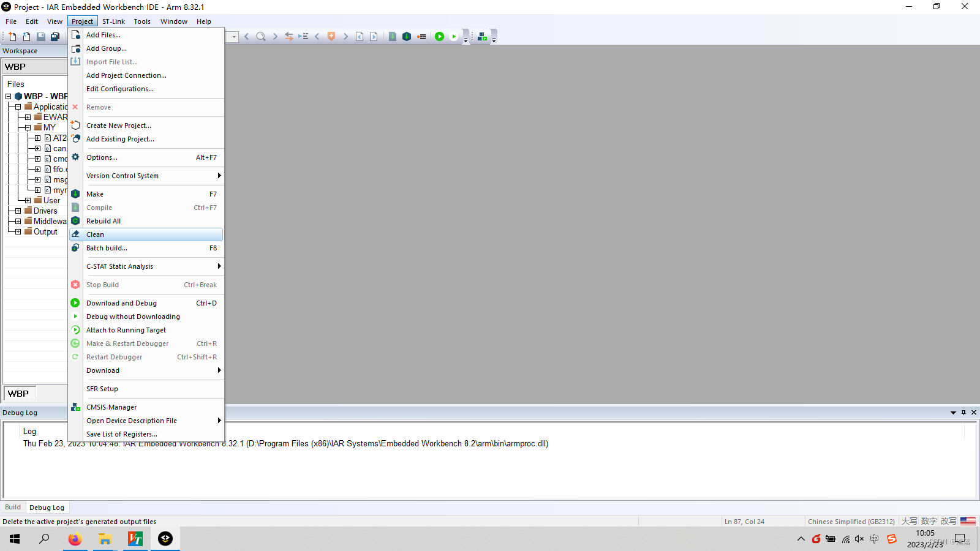
Task: Expand the EWARM folder node
Action: pos(28,117)
